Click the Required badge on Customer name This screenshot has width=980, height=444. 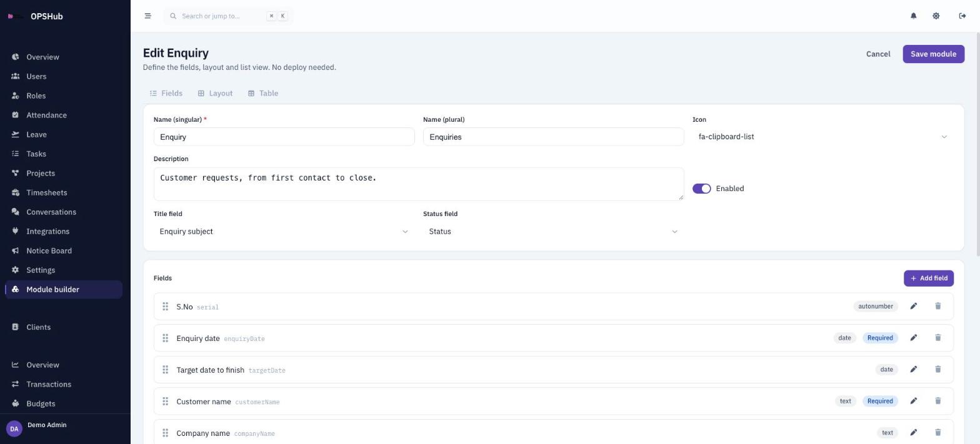880,401
